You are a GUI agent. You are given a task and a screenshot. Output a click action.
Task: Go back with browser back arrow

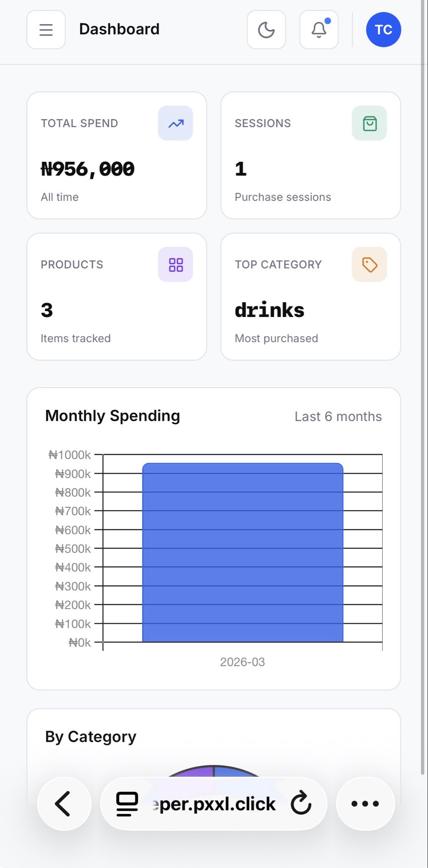[64, 804]
